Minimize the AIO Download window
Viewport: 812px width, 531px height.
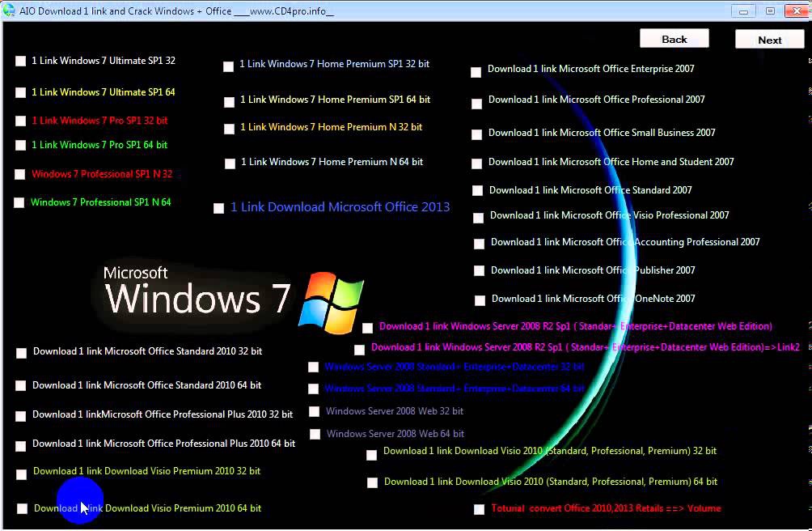point(743,11)
